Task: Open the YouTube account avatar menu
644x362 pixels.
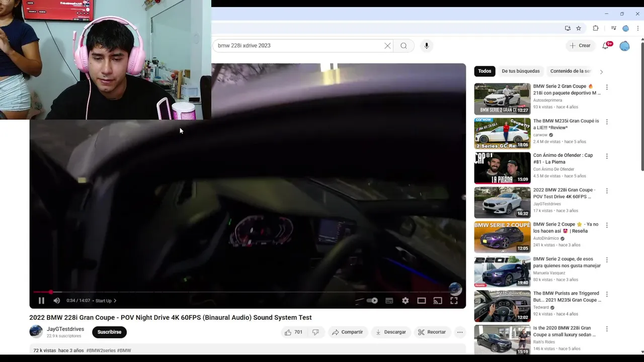Action: 624,46
